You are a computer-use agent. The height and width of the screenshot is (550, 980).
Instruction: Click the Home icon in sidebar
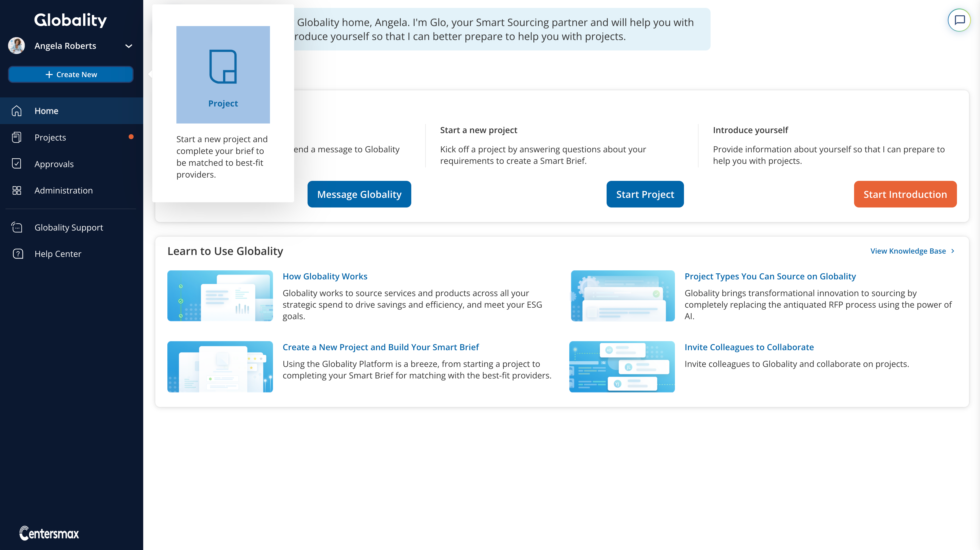(x=17, y=111)
